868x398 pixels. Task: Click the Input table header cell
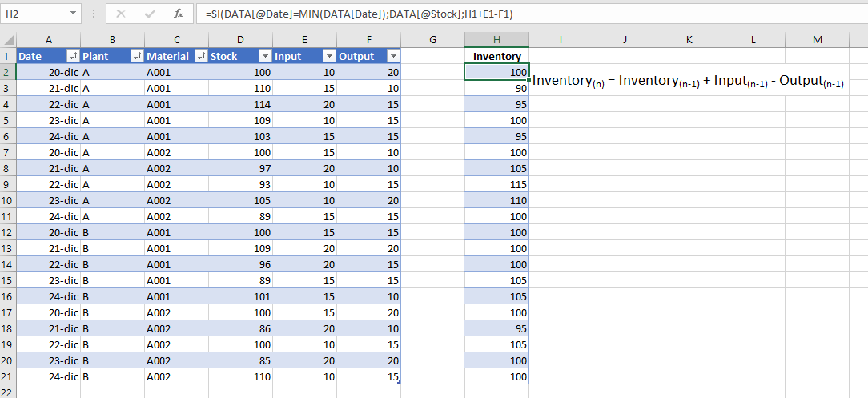(304, 57)
